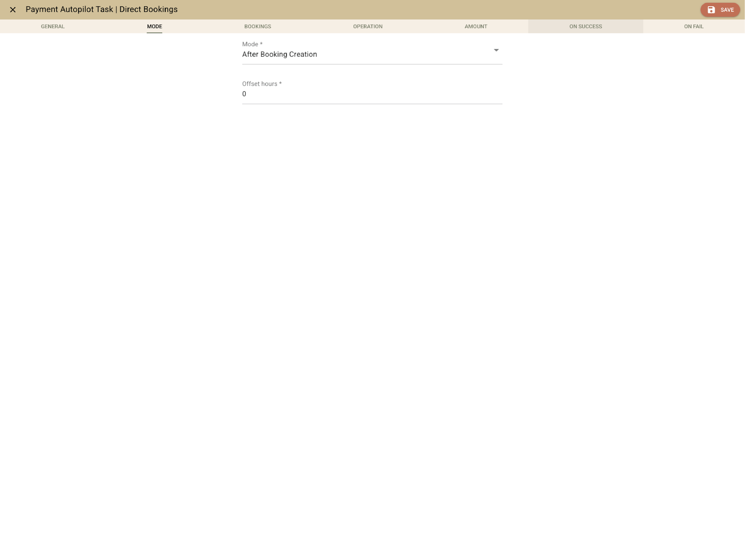This screenshot has height=560, width=745.
Task: Click the After Booking Creation text
Action: coord(279,54)
